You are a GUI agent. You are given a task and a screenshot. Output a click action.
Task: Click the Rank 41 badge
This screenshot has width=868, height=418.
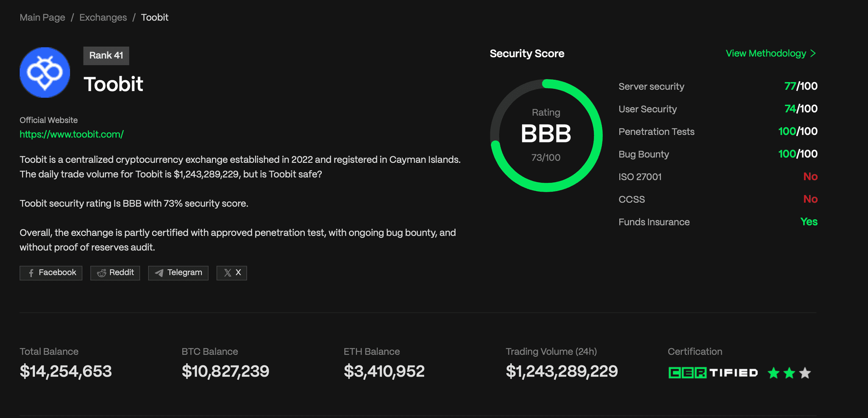pos(106,56)
